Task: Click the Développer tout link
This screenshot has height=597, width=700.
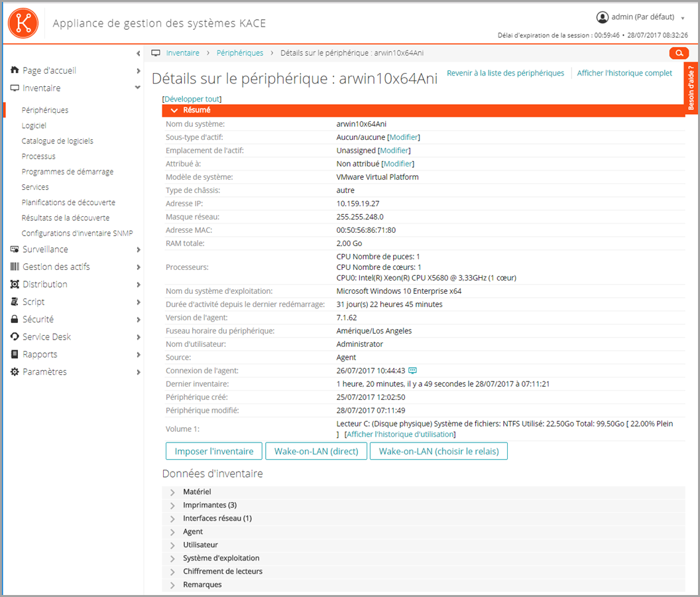Action: coord(192,99)
